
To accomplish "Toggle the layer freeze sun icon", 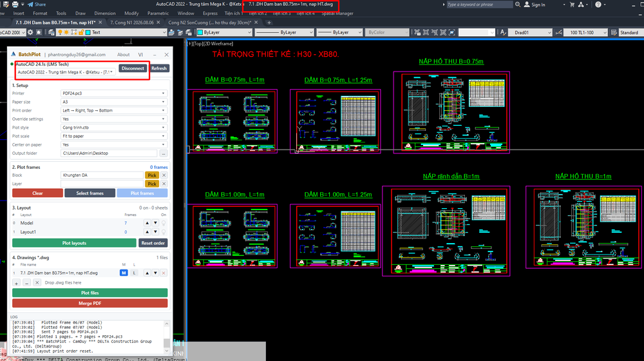I will (x=66, y=32).
